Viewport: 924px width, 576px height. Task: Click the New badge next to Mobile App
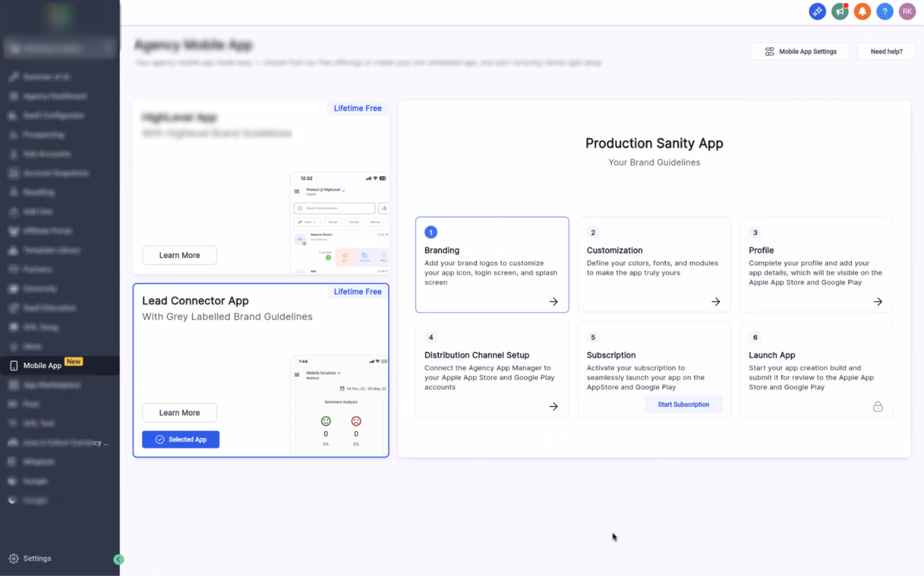(x=73, y=362)
